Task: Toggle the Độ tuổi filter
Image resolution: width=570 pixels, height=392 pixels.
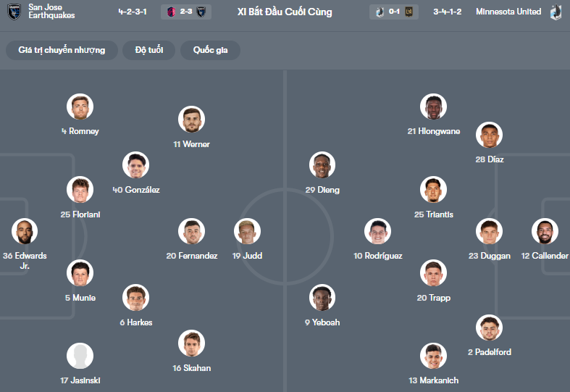Action: 148,50
